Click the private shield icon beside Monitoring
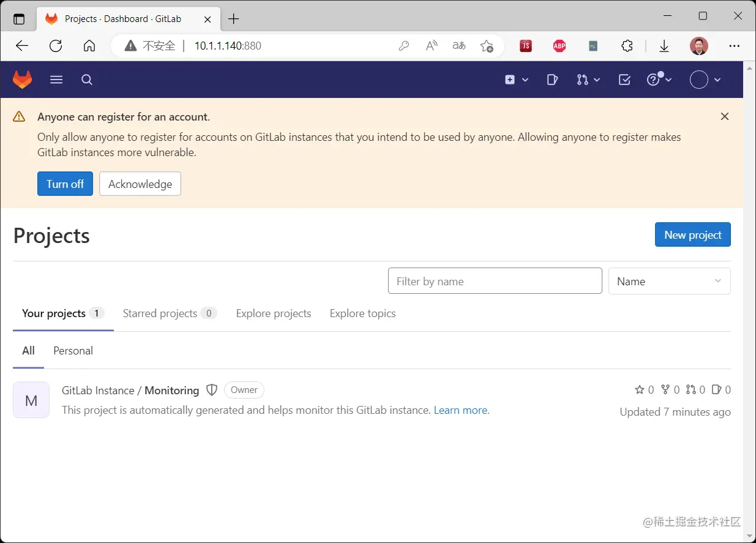 click(x=212, y=390)
